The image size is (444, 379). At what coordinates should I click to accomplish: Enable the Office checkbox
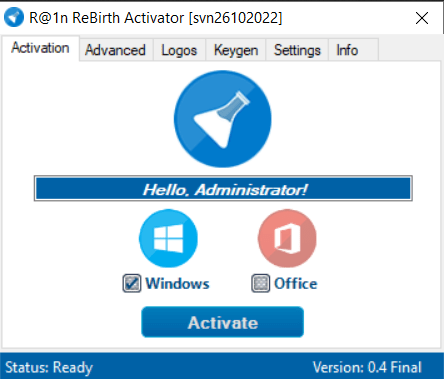pos(260,284)
